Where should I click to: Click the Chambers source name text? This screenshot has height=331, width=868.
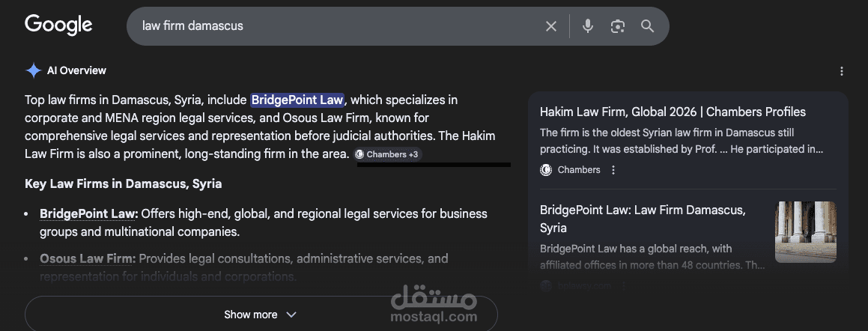point(579,170)
